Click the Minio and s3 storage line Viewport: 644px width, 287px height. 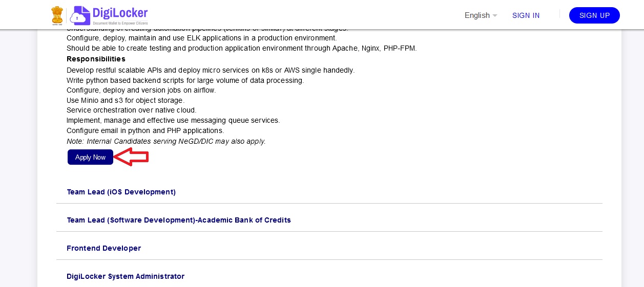pos(126,100)
